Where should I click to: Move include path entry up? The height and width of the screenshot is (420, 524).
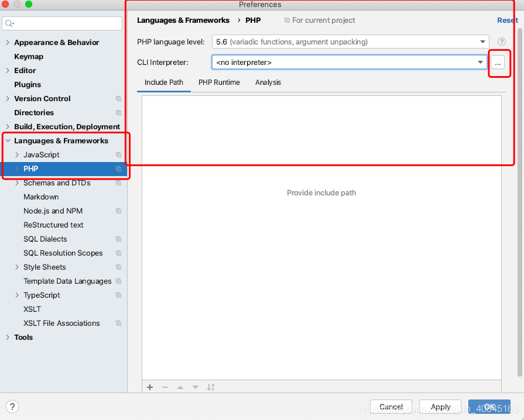(180, 387)
